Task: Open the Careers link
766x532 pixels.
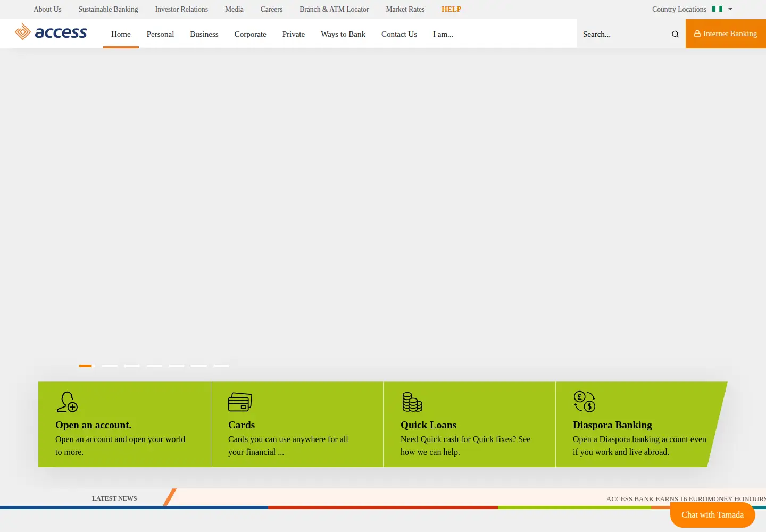Action: click(271, 9)
